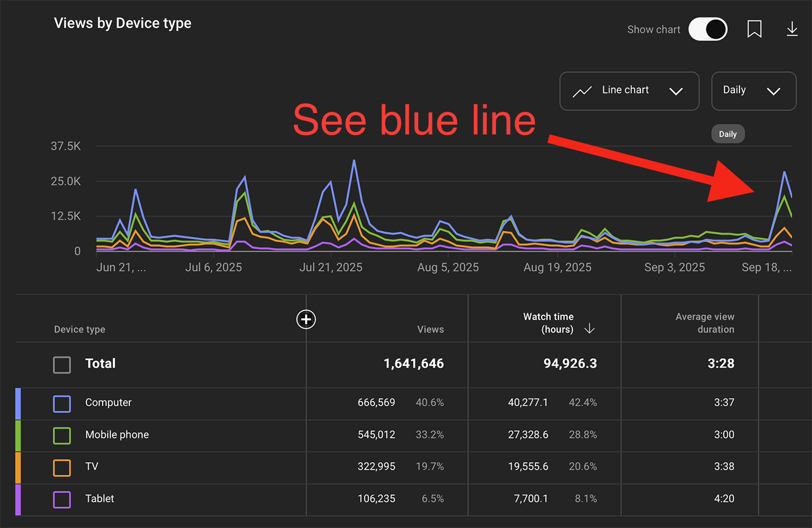Click total watch time 94,926.3
The height and width of the screenshot is (528, 812).
[x=570, y=363]
